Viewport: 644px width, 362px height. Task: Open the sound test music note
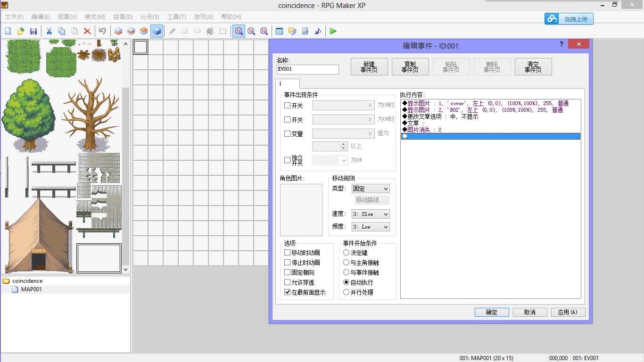tap(318, 31)
